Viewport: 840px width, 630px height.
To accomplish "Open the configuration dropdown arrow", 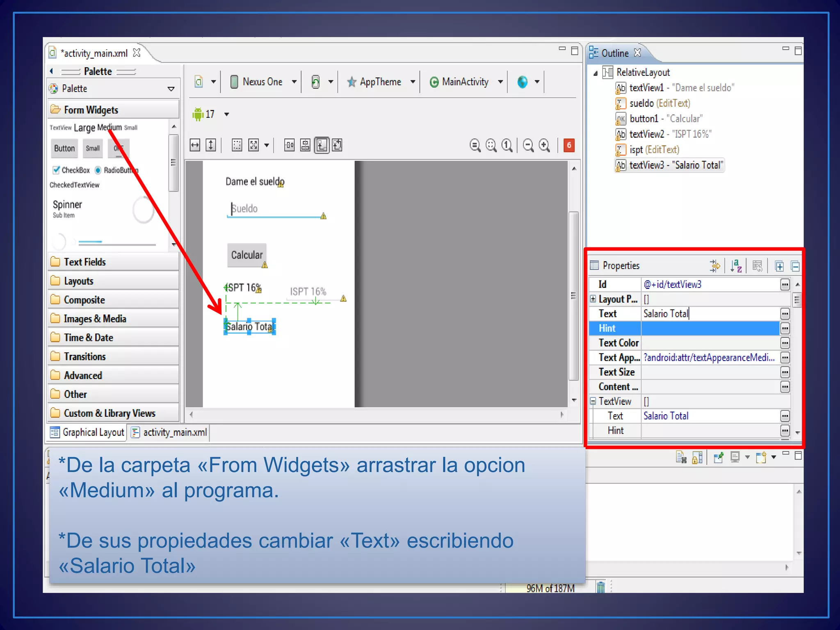I will (x=213, y=82).
